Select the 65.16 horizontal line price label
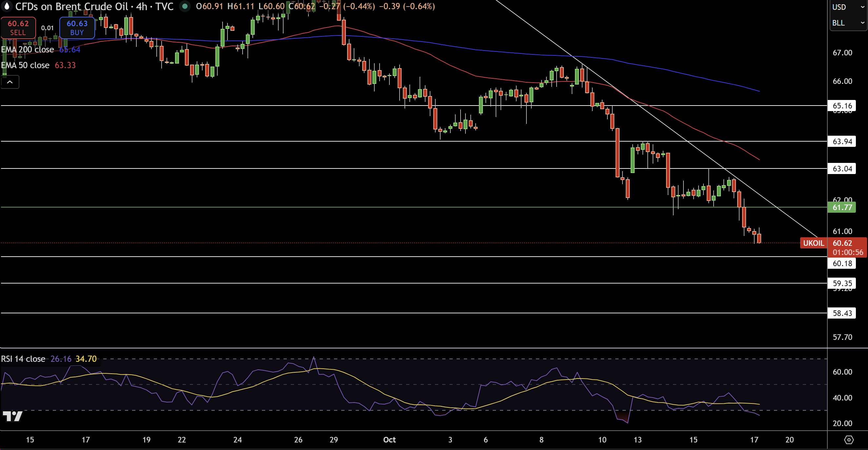 click(x=842, y=106)
